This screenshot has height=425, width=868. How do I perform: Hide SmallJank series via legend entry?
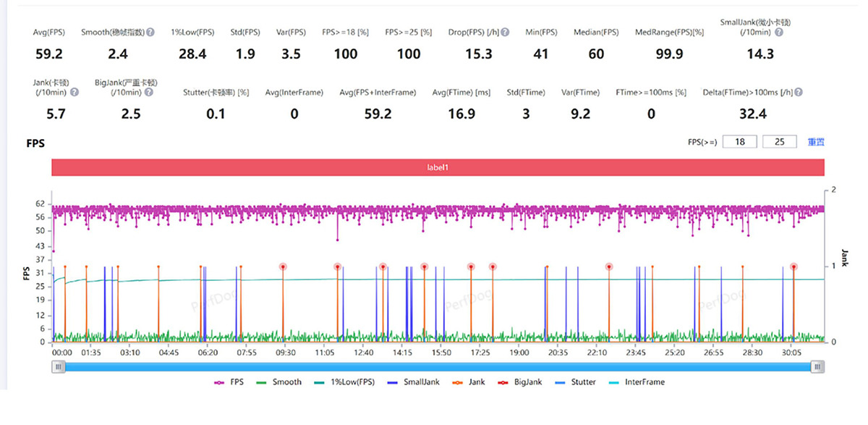pyautogui.click(x=411, y=382)
